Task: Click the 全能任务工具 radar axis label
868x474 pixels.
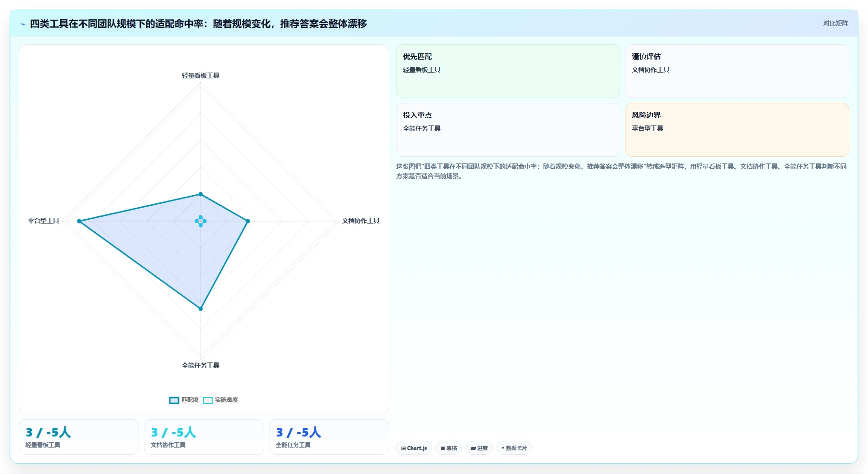Action: (201, 365)
